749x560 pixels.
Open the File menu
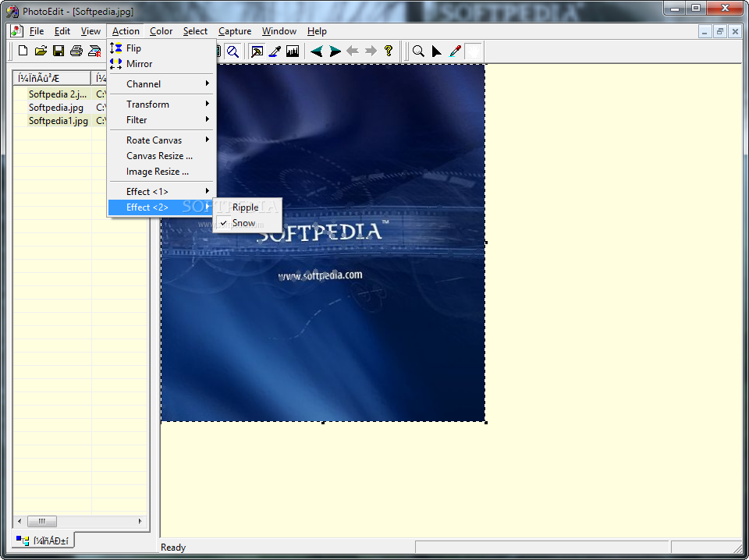tap(37, 31)
